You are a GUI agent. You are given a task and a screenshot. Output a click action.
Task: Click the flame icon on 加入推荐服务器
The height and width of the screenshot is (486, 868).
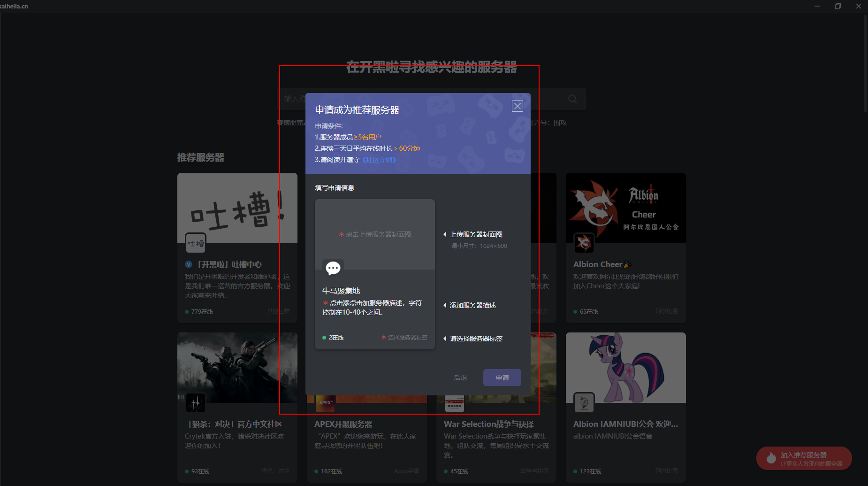tap(771, 458)
